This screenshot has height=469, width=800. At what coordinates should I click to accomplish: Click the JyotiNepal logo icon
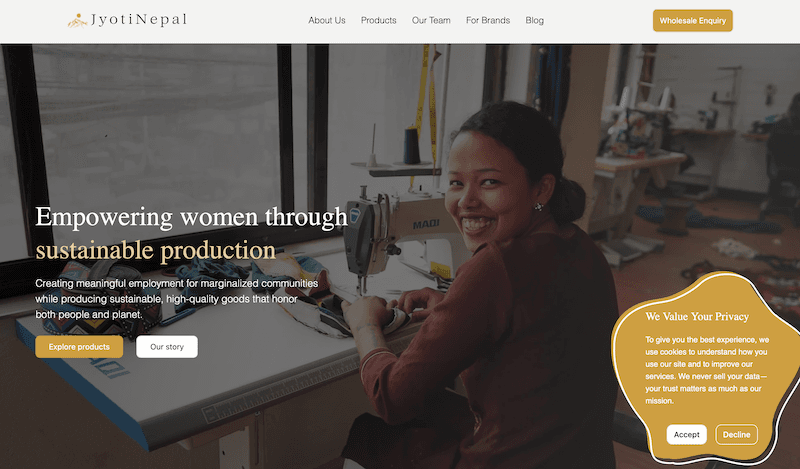[77, 20]
